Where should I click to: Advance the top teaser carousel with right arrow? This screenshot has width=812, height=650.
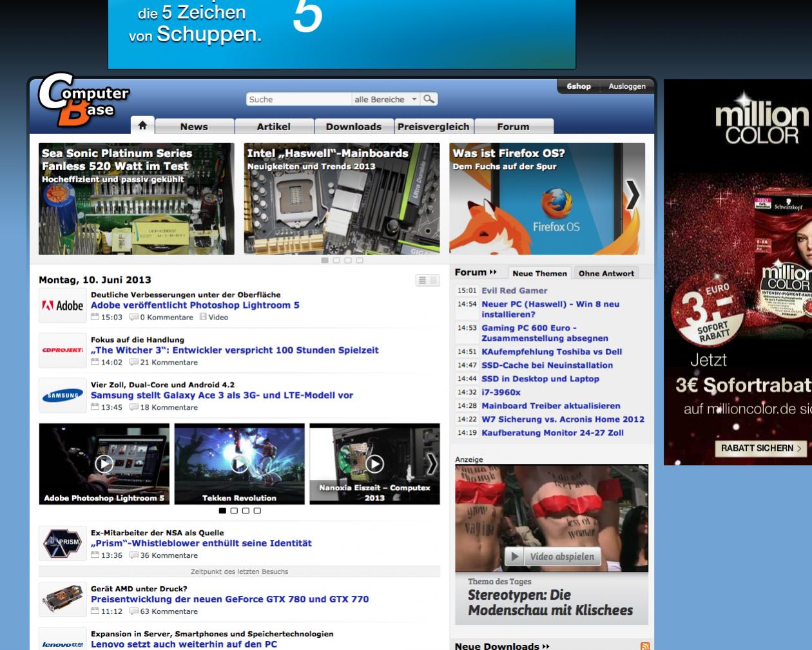pyautogui.click(x=633, y=196)
